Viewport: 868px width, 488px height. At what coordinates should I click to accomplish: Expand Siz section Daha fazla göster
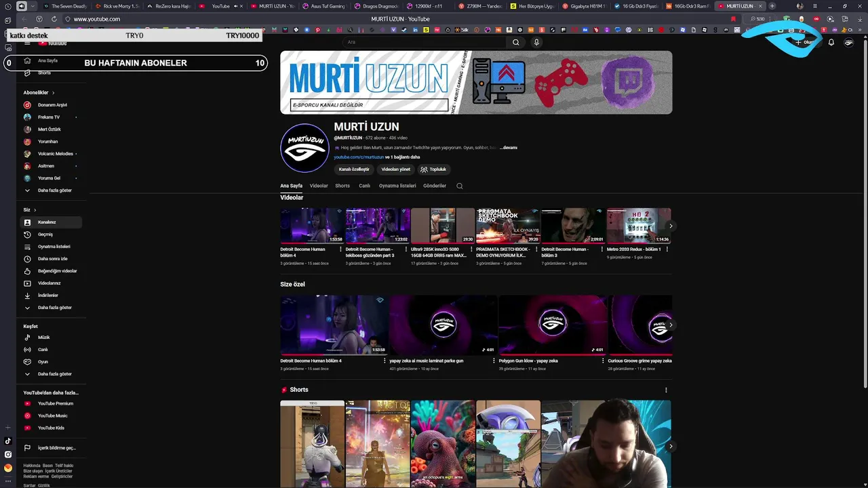tap(51, 308)
